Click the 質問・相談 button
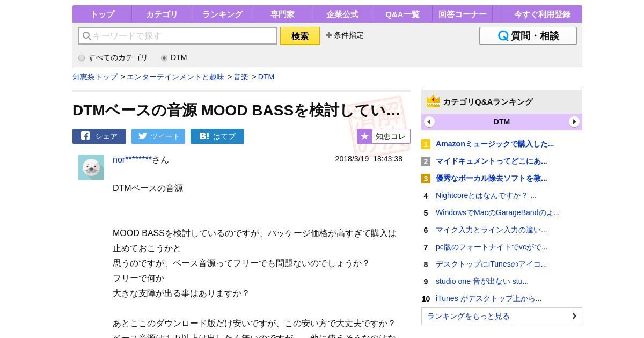This screenshot has height=338, width=644. point(528,36)
